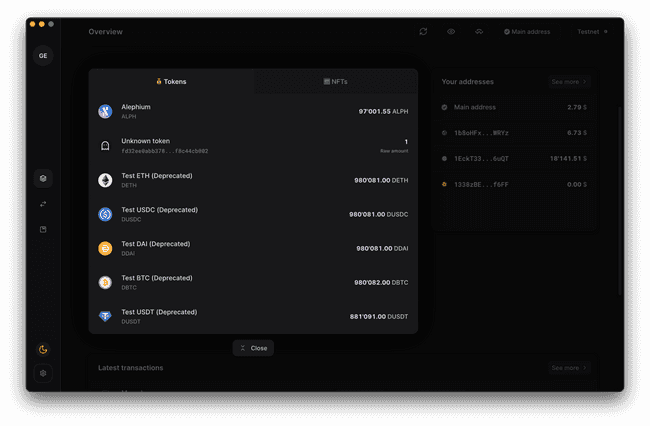The height and width of the screenshot is (426, 650).
Task: Open the Transfers arrows icon in sidebar
Action: click(43, 204)
